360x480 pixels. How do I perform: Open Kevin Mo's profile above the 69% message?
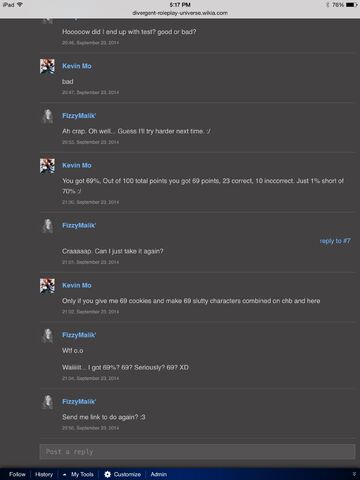pos(77,165)
